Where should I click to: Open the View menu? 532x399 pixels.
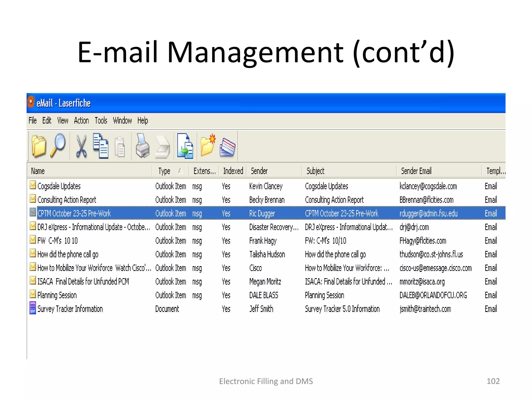pyautogui.click(x=63, y=121)
